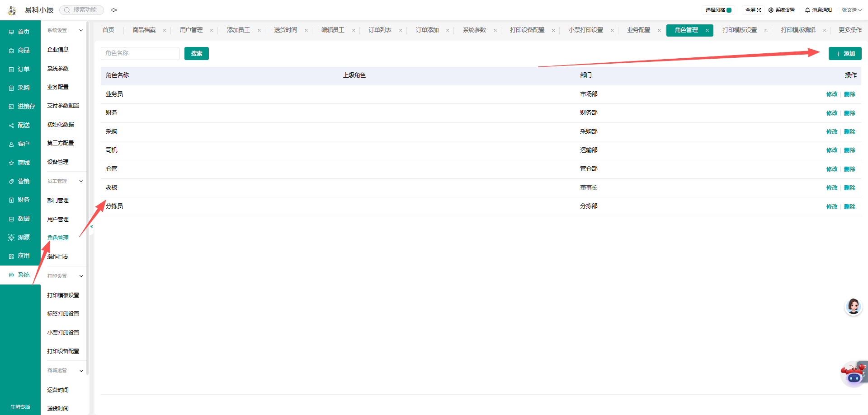This screenshot has height=415, width=868.
Task: Open the 客户 module icon
Action: pos(11,144)
